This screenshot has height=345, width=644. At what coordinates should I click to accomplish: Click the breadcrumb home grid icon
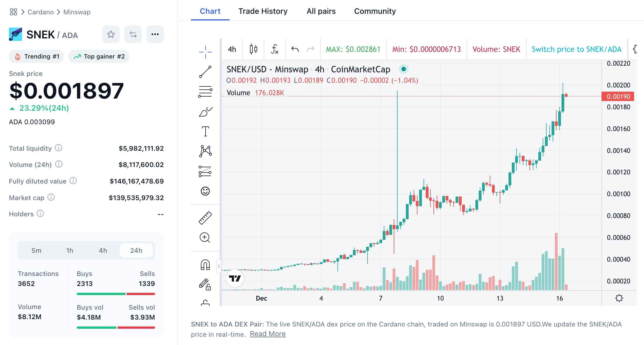[x=13, y=12]
